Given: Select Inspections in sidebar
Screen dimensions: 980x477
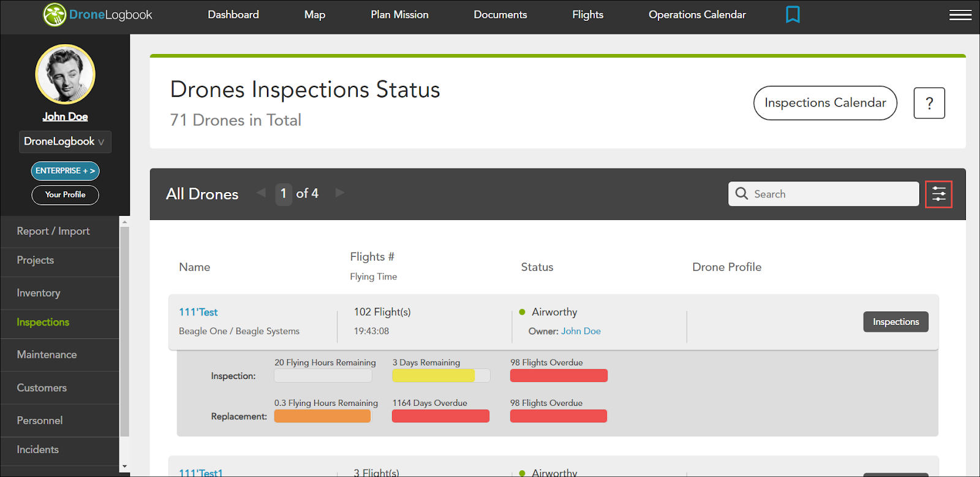Looking at the screenshot, I should [43, 322].
